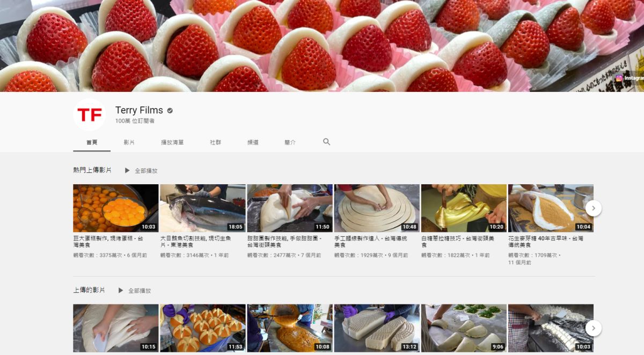Click the verified badge beside Terry Films
Image resolution: width=644 pixels, height=355 pixels.
[x=170, y=111]
